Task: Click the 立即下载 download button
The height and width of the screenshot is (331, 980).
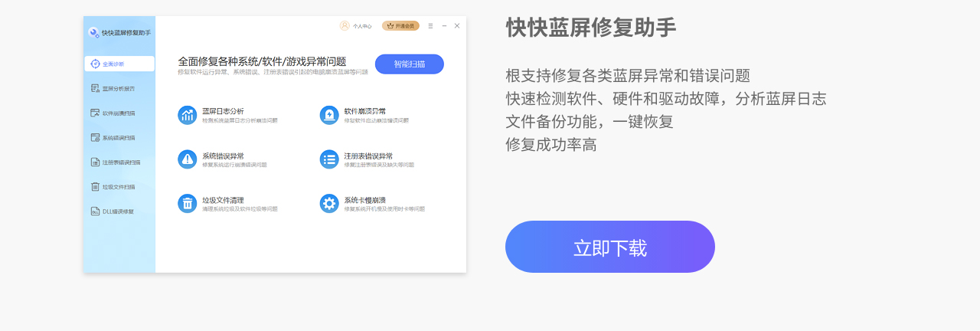Action: coord(610,247)
